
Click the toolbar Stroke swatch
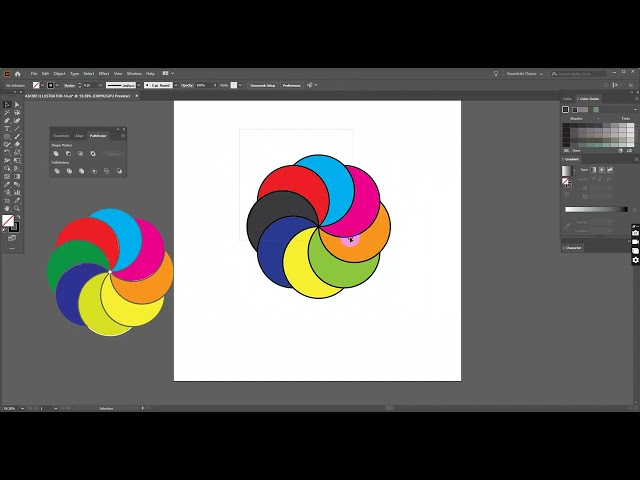click(x=14, y=227)
